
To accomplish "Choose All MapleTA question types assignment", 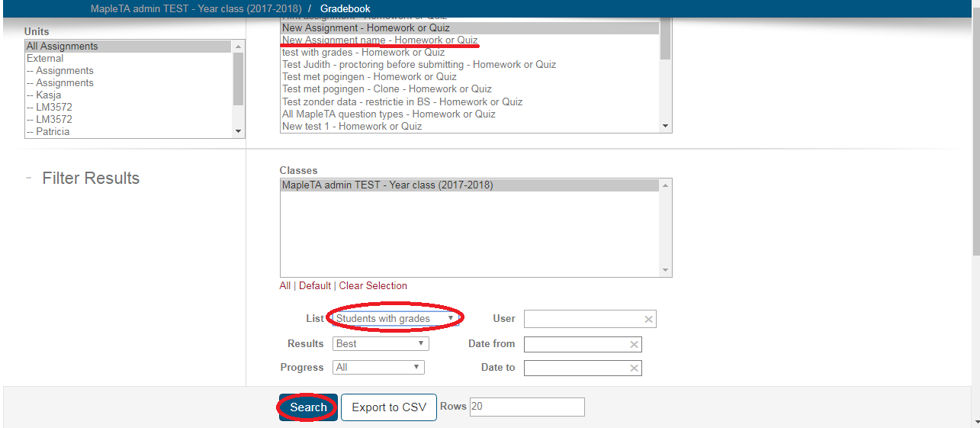I will 389,114.
